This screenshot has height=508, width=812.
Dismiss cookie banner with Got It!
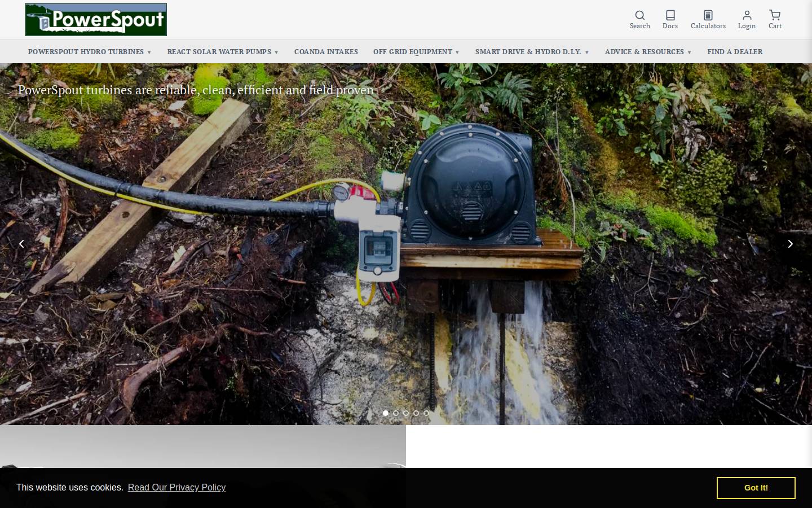click(756, 488)
